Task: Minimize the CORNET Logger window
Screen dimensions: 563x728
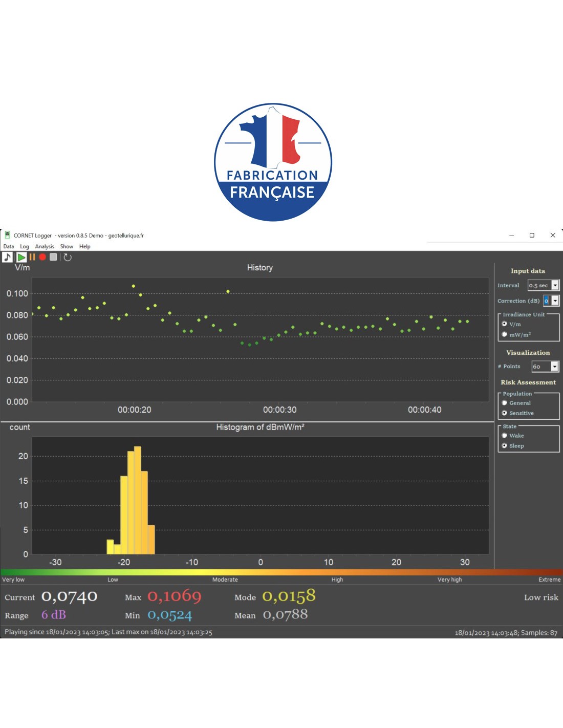Action: click(511, 235)
